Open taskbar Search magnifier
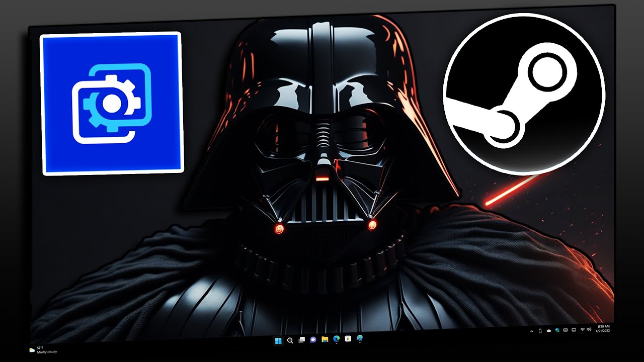This screenshot has width=644, height=362. coord(290,340)
